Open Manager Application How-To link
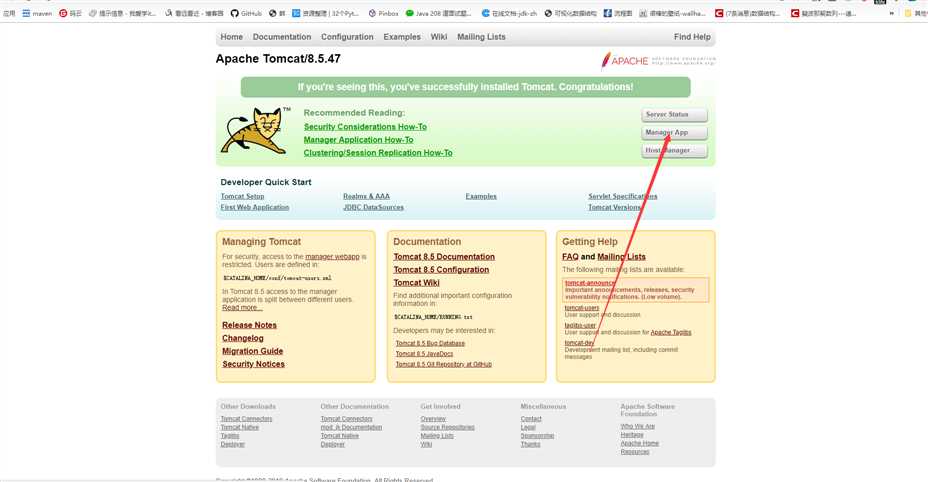This screenshot has height=482, width=928. click(x=359, y=140)
